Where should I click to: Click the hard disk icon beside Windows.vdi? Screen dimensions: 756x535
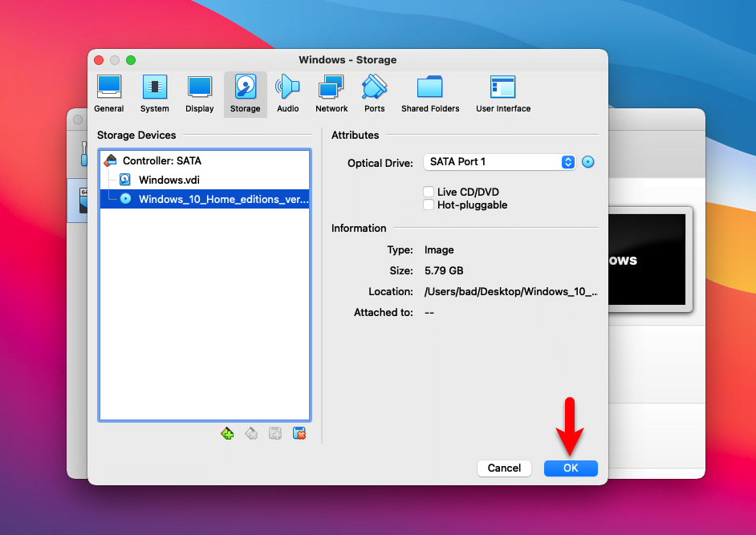pos(125,180)
